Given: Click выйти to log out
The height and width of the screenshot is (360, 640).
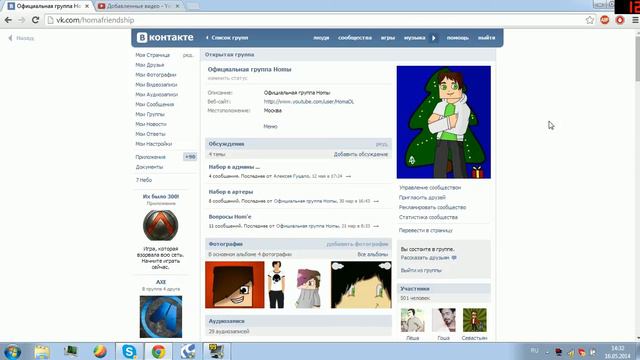Looking at the screenshot, I should coord(486,38).
